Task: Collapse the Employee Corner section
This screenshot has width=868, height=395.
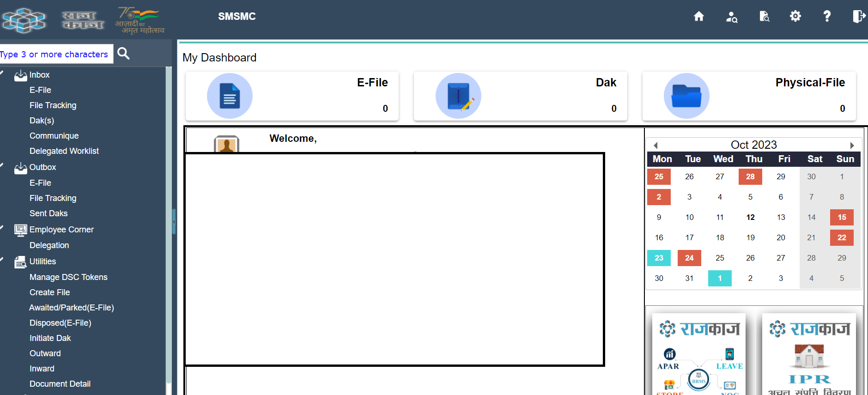Action: click(x=2, y=227)
